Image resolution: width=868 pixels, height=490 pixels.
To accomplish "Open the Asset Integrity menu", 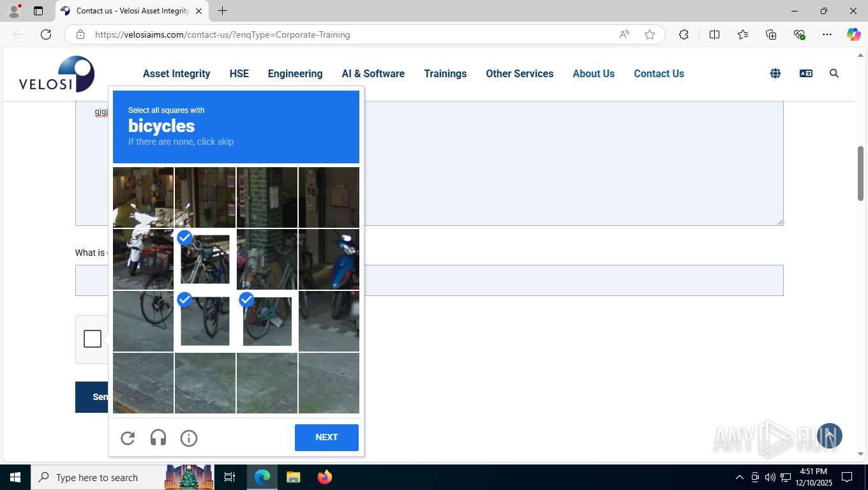I will coord(177,73).
